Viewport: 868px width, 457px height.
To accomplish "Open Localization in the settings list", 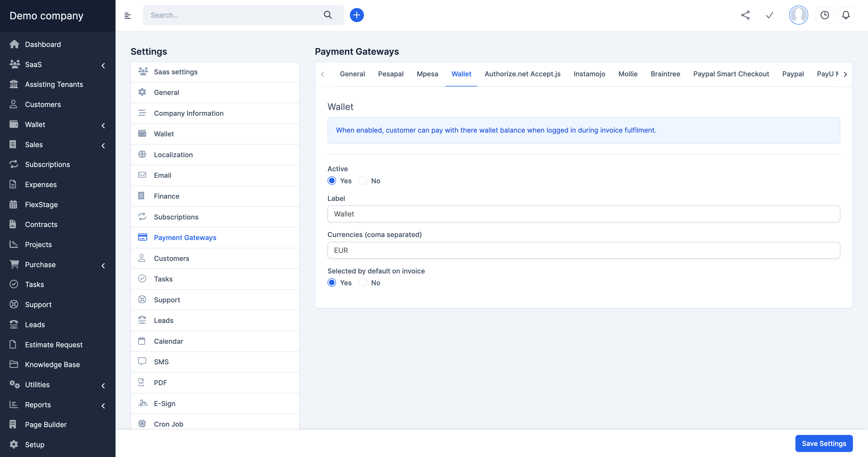I will [173, 155].
